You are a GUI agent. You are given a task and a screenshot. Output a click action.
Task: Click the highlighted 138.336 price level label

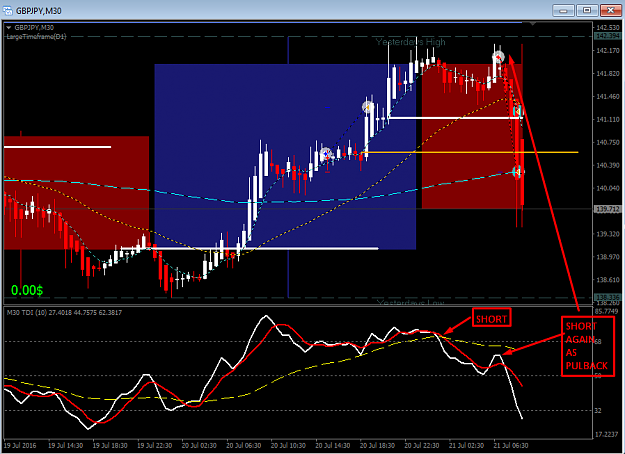[x=607, y=297]
